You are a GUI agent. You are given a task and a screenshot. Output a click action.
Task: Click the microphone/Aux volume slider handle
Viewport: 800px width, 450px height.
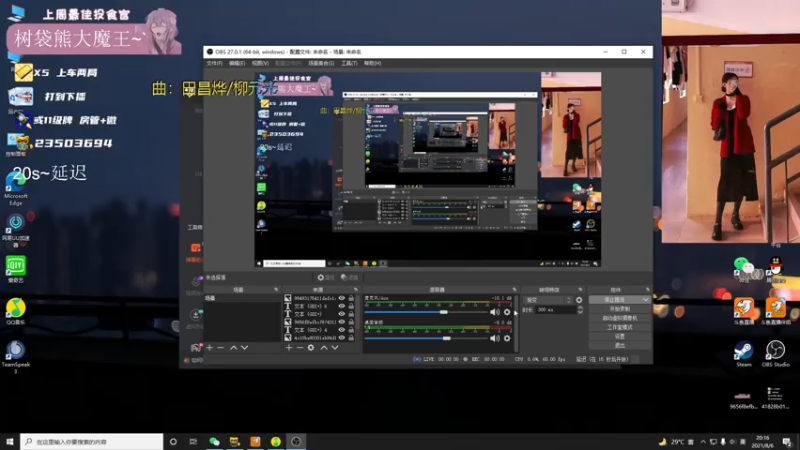click(x=444, y=312)
